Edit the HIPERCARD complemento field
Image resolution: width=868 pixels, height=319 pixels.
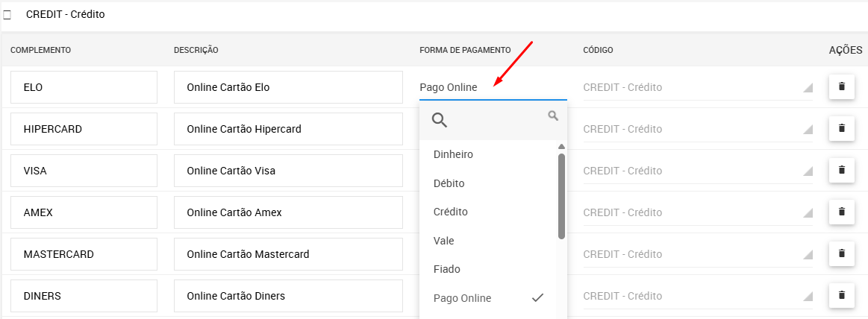[x=84, y=130]
